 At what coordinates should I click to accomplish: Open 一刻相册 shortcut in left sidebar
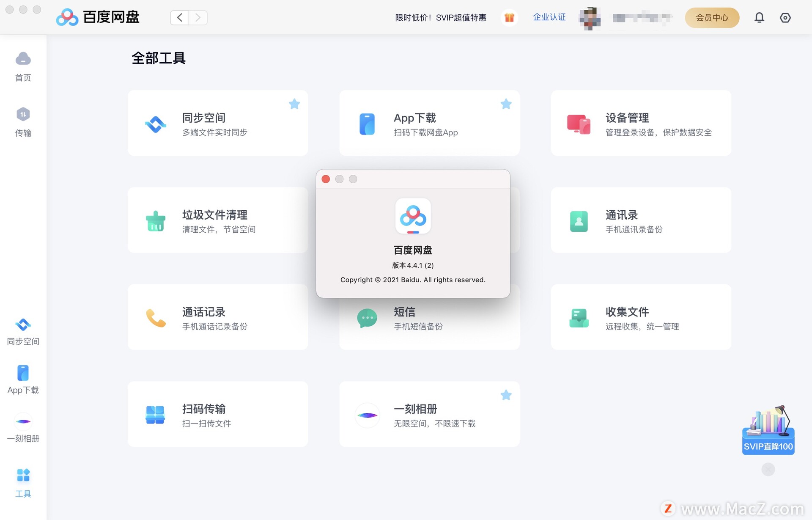(23, 428)
